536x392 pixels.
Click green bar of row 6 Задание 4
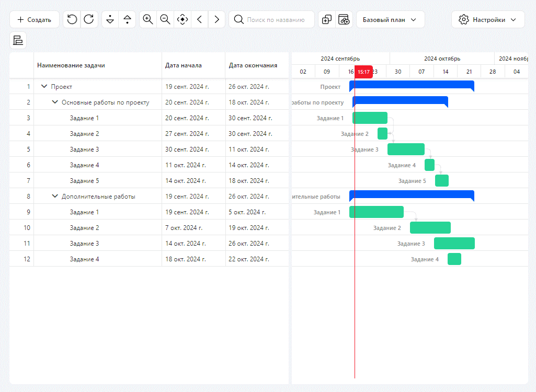click(429, 165)
